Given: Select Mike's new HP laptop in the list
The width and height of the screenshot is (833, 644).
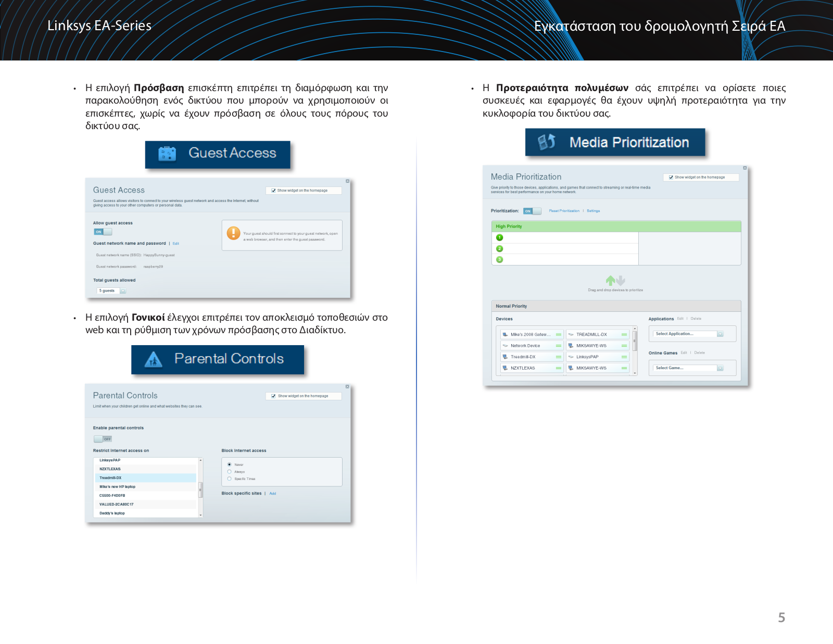Looking at the screenshot, I should click(x=146, y=487).
